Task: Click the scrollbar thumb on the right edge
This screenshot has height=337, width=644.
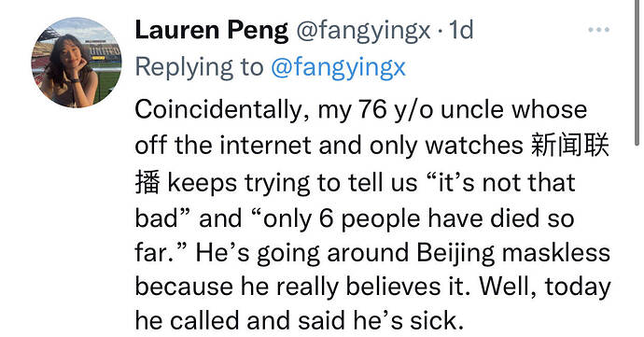Action: (x=637, y=72)
